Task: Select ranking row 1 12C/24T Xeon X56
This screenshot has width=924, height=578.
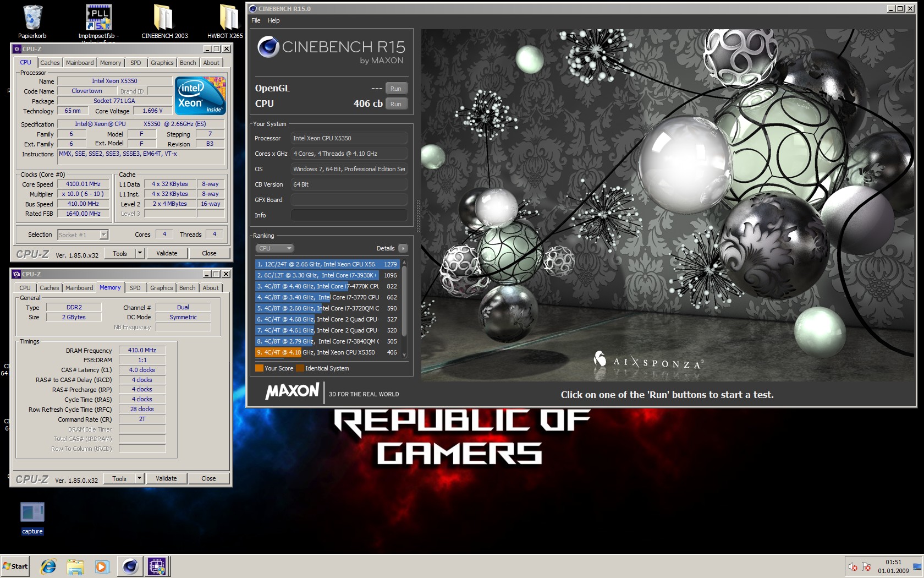Action: coord(327,264)
